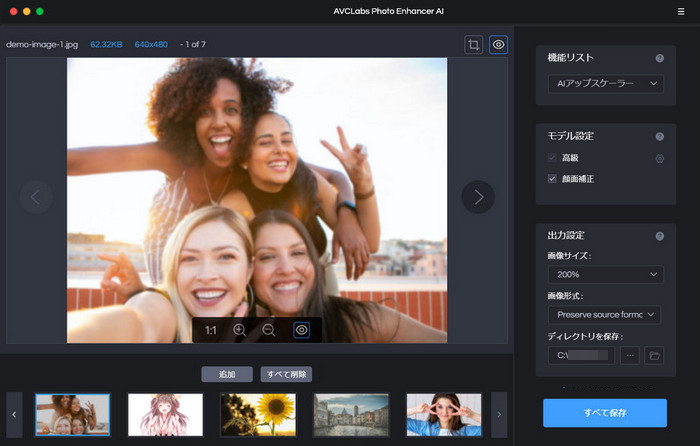Click the save directory path field

(x=581, y=355)
